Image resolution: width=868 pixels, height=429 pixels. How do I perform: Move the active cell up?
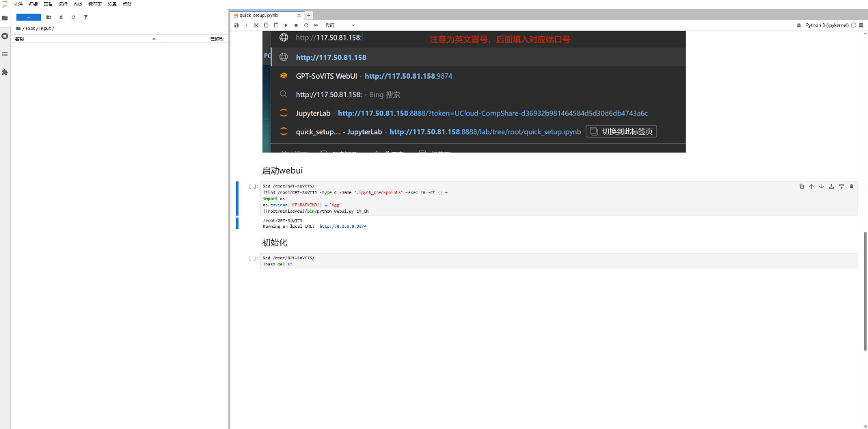(811, 186)
